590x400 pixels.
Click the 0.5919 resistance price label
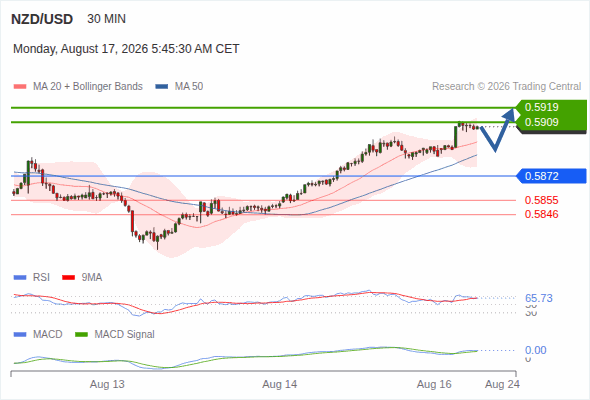click(541, 107)
